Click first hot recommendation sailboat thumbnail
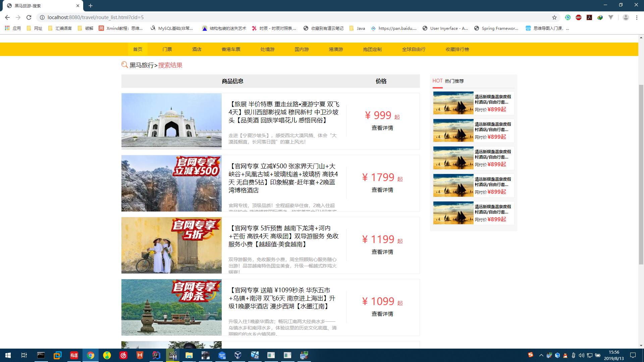 (x=453, y=103)
